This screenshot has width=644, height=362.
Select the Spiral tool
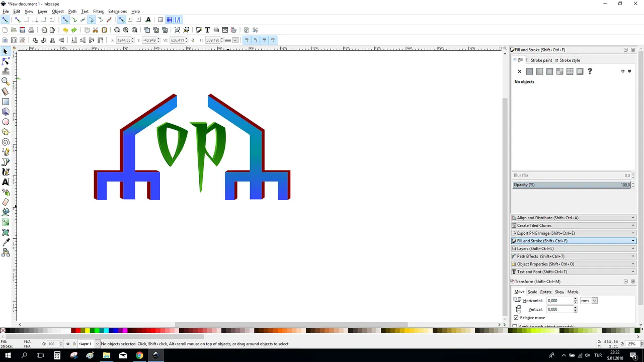(x=6, y=142)
